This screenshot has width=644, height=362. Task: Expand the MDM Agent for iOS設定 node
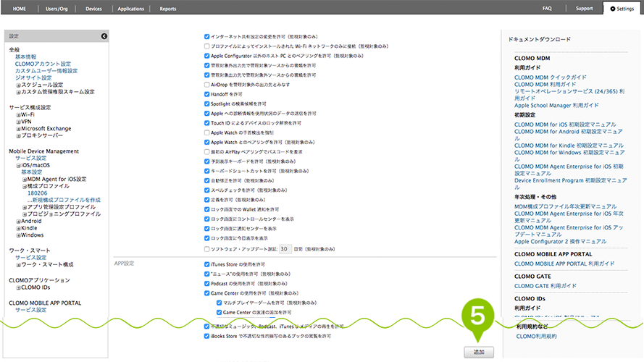point(25,180)
